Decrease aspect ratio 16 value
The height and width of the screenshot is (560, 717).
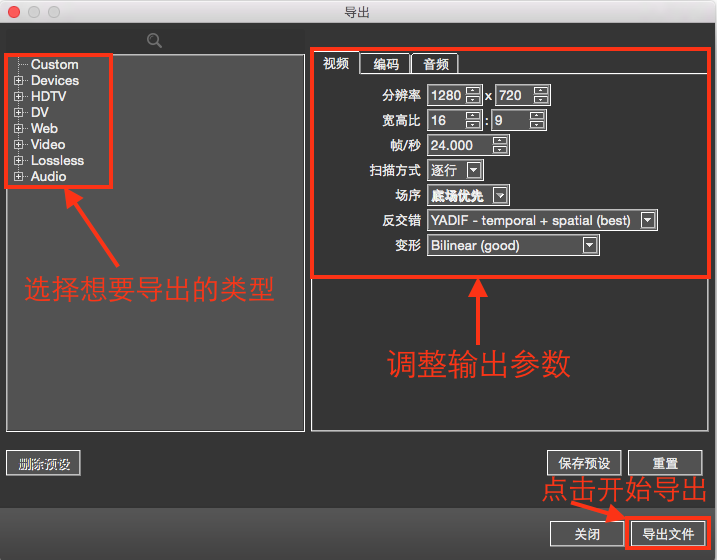[473, 125]
